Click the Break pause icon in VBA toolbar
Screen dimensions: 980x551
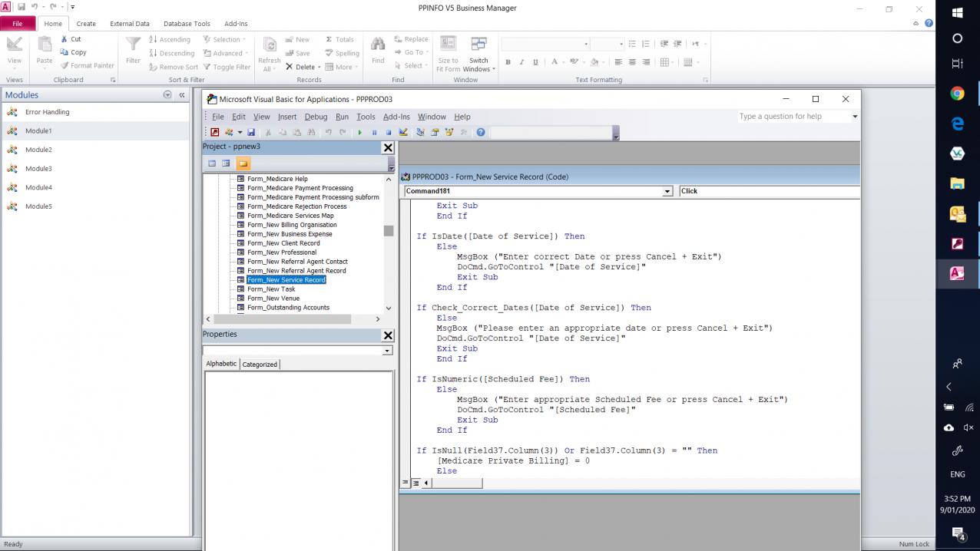[374, 132]
